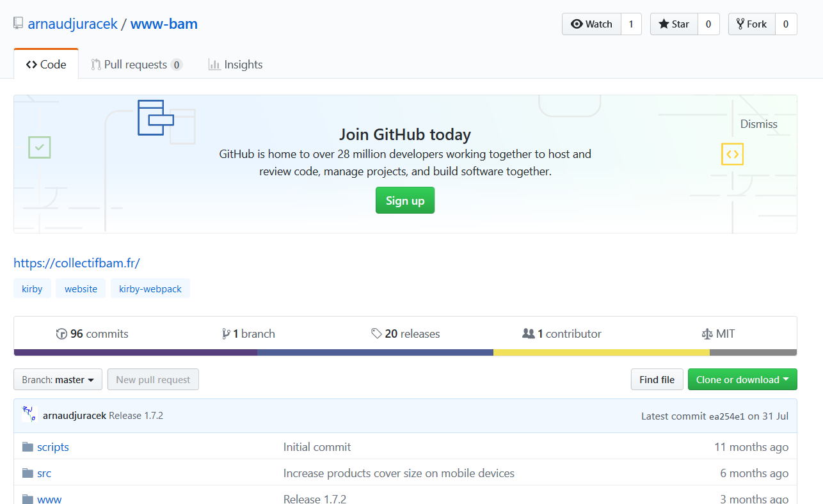Select the Code tab
The width and height of the screenshot is (823, 504).
coord(46,65)
